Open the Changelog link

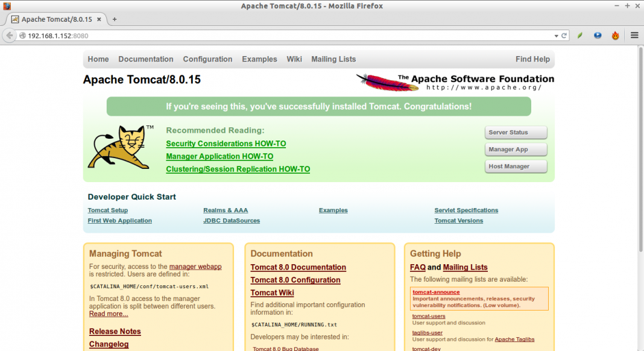click(x=109, y=344)
